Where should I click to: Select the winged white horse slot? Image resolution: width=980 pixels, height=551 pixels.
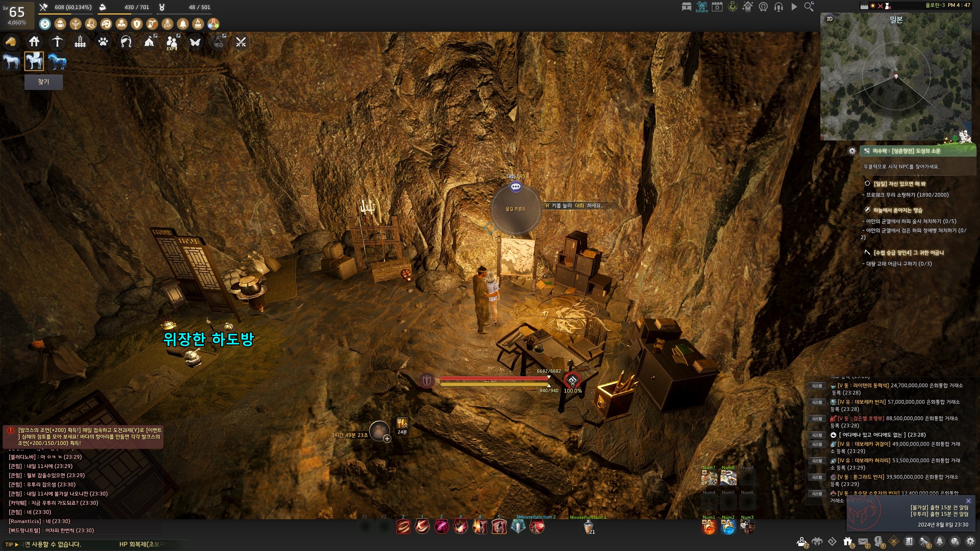pyautogui.click(x=34, y=61)
